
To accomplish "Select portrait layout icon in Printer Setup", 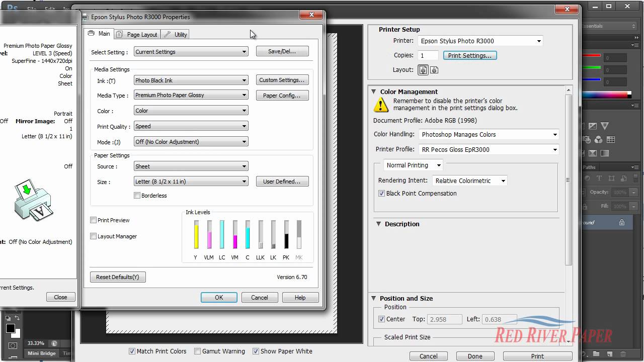I will pyautogui.click(x=423, y=70).
